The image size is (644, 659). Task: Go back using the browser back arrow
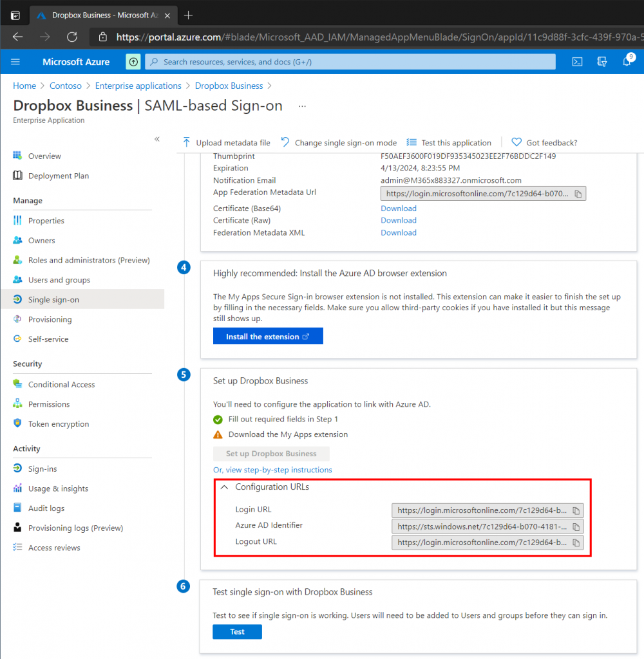click(17, 37)
